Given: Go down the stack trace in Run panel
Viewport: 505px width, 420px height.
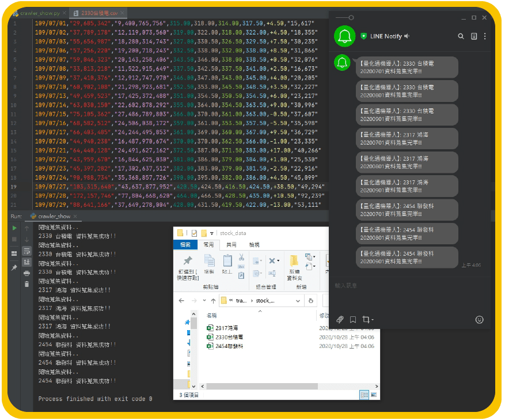Looking at the screenshot, I should click(x=26, y=240).
